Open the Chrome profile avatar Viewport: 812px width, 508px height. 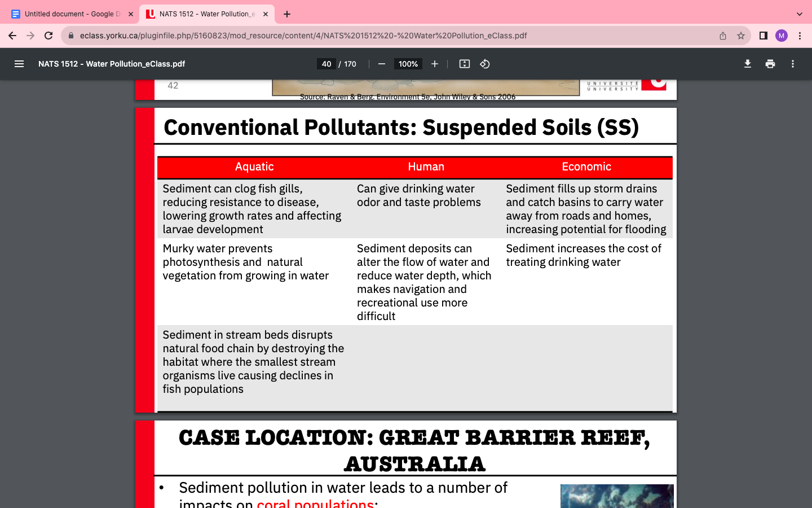(x=782, y=36)
